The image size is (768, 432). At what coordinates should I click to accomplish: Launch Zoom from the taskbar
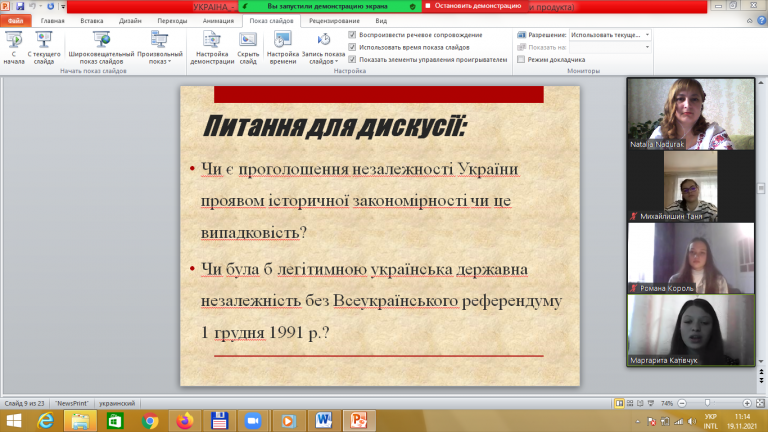[x=253, y=421]
